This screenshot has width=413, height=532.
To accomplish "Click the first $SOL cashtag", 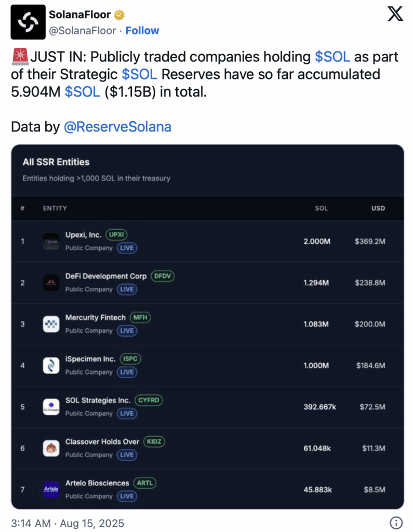I will tap(332, 57).
